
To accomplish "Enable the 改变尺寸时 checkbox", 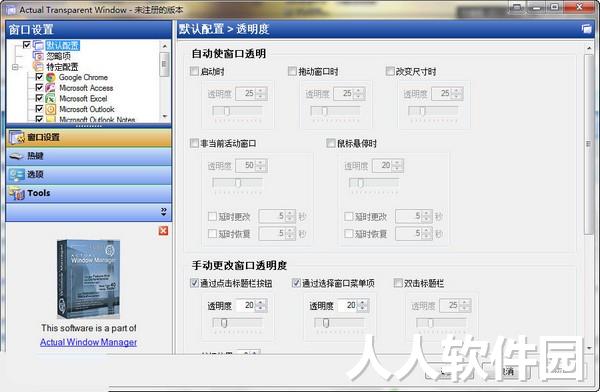I will pos(390,71).
